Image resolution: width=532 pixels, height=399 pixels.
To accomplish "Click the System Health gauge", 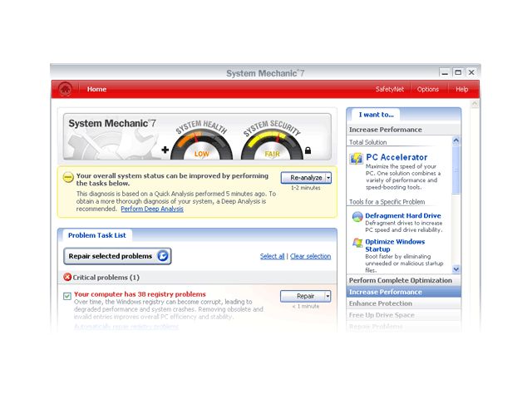I will (201, 140).
